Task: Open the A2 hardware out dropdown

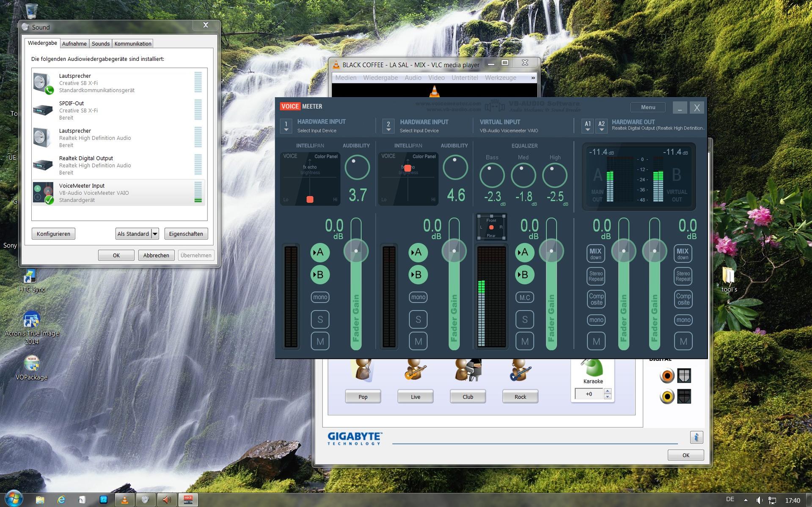Action: pos(601,126)
